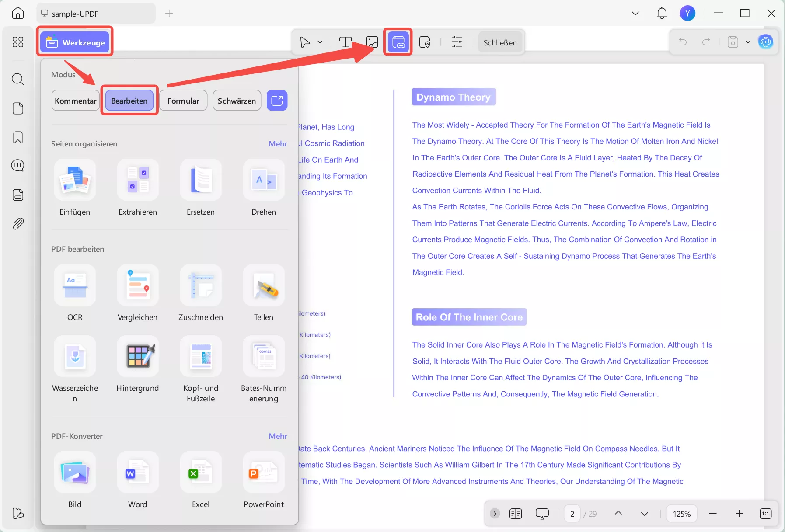Click the Ersetzen pages icon

(x=201, y=180)
